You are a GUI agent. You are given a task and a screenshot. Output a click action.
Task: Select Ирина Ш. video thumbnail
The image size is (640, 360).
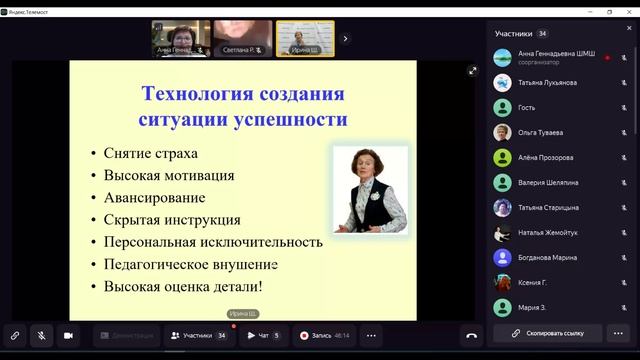click(305, 38)
